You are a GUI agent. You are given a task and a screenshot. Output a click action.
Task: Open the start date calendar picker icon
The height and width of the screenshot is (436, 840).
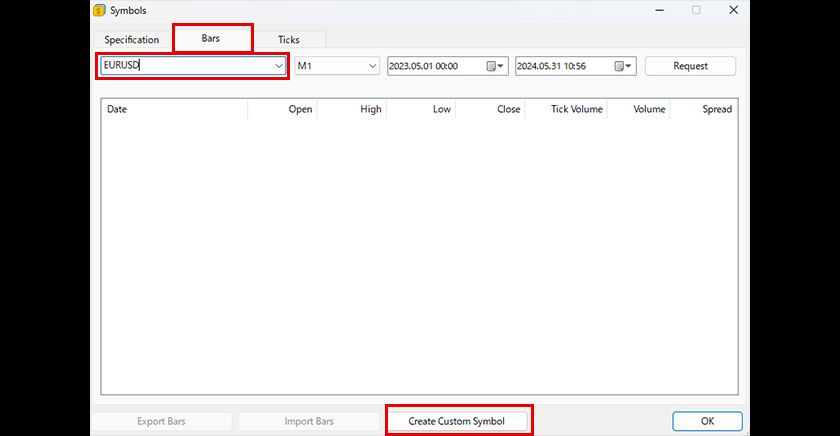tap(494, 66)
